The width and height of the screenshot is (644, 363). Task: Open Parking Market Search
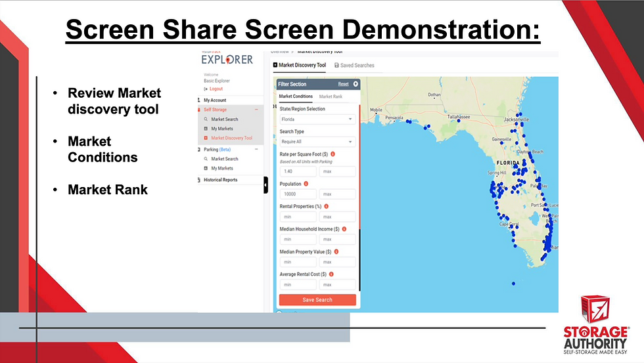point(225,159)
